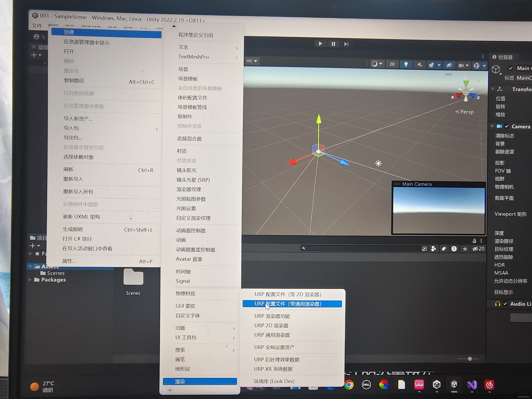This screenshot has width=532, height=399.
Task: Click the search by type icon
Action: click(x=434, y=249)
